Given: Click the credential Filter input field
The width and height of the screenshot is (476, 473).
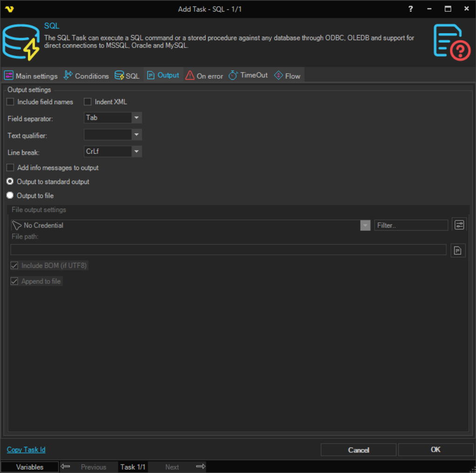Looking at the screenshot, I should click(x=410, y=226).
